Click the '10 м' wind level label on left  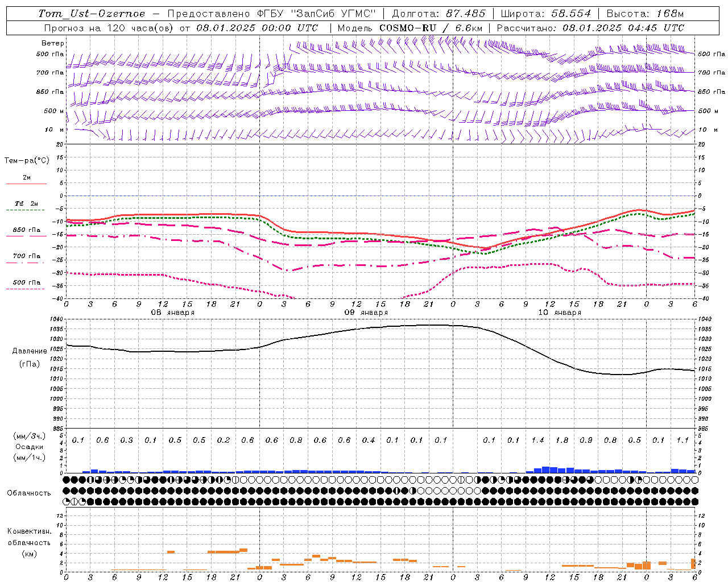pos(55,130)
